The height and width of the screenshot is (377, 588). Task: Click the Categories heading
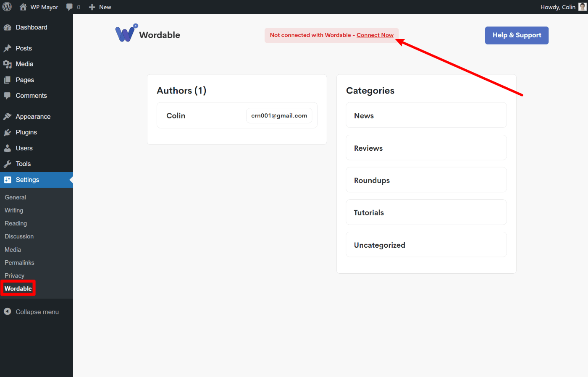click(x=370, y=91)
